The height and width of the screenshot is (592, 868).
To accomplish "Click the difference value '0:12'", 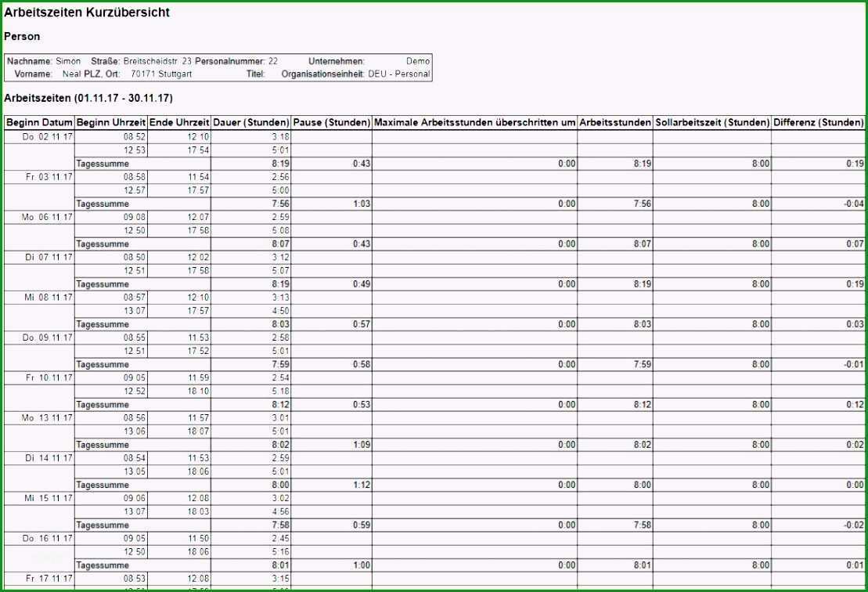I will point(855,405).
